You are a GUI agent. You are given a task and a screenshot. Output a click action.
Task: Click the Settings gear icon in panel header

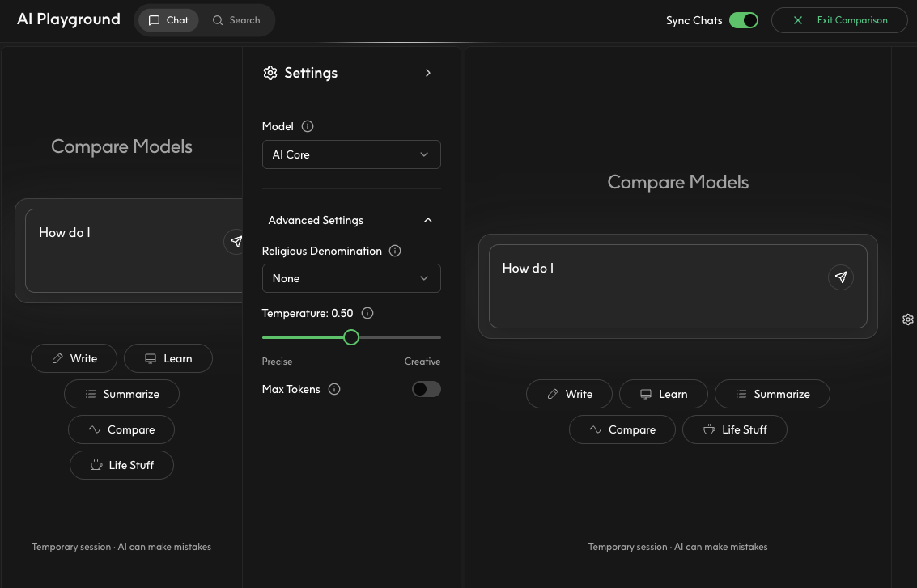point(270,73)
